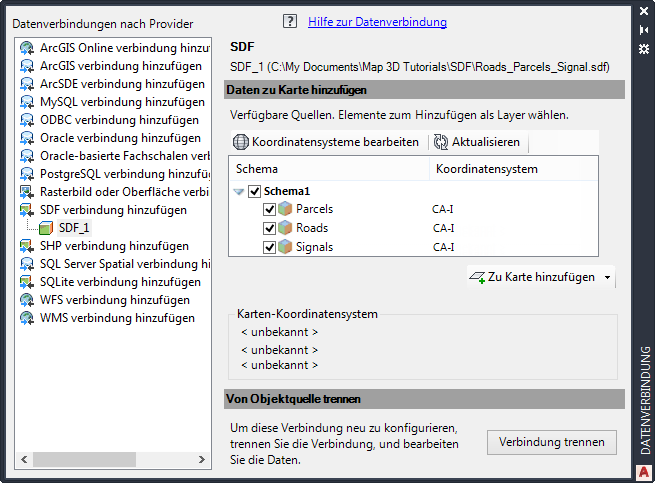The width and height of the screenshot is (655, 483).
Task: Select WMS verbindung hinzufügen entry
Action: tap(117, 318)
